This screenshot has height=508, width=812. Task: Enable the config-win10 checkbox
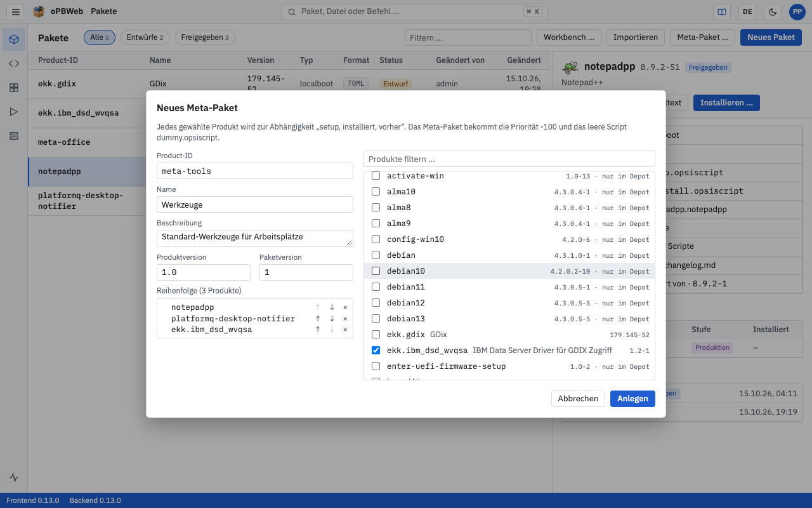[x=376, y=239]
